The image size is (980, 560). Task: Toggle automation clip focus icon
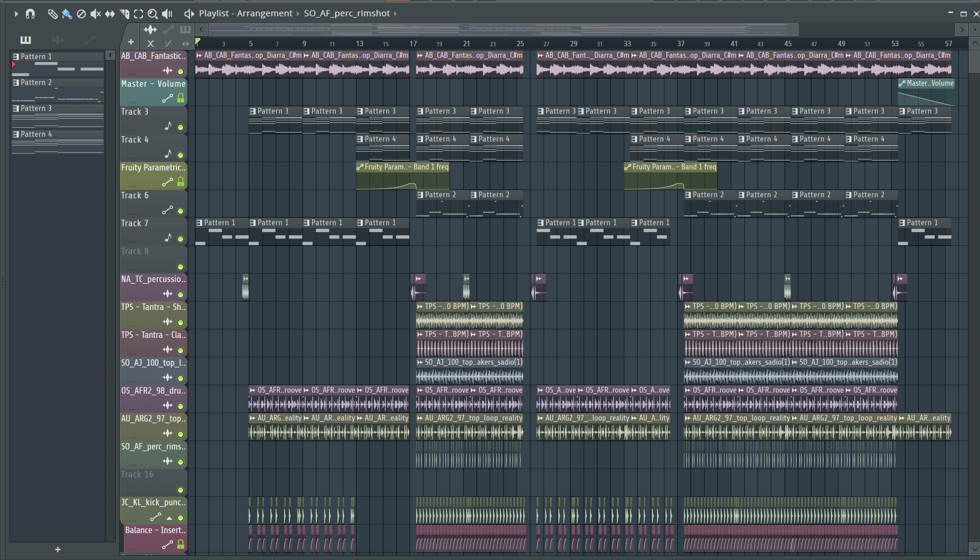point(168,30)
